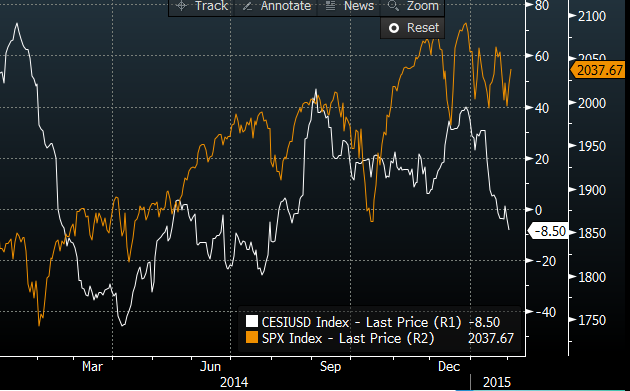Click the white CESIUSD legend swatch
Screen dimensions: 630x391
[x=252, y=321]
